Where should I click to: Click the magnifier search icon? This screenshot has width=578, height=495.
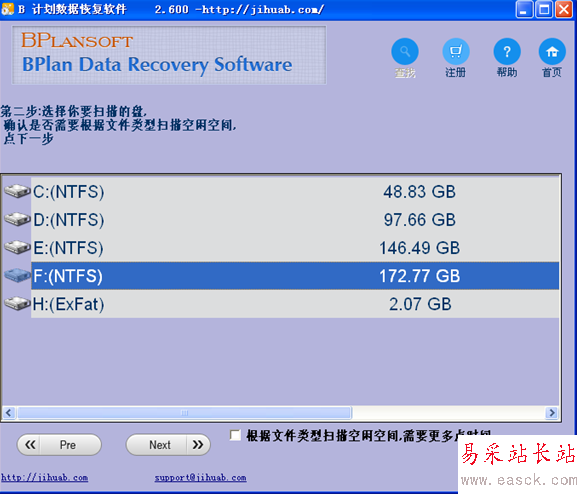tap(405, 52)
